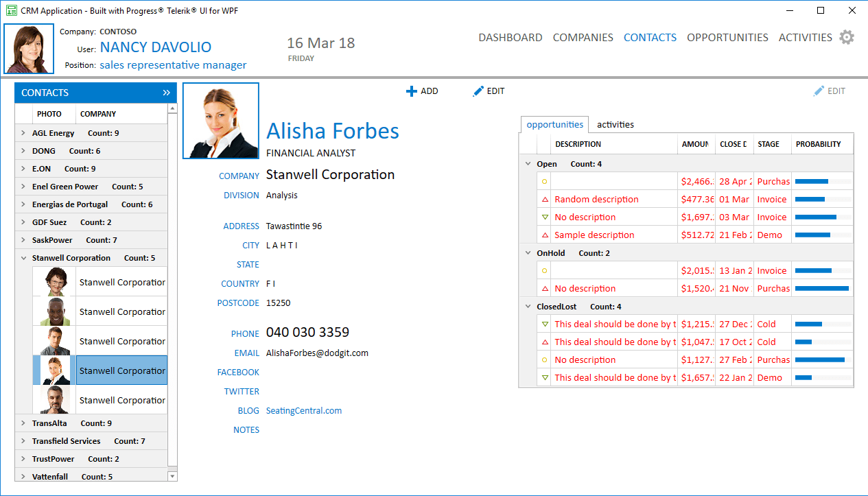
Task: Click yellow circle icon for $1,127 opportunity
Action: 545,360
